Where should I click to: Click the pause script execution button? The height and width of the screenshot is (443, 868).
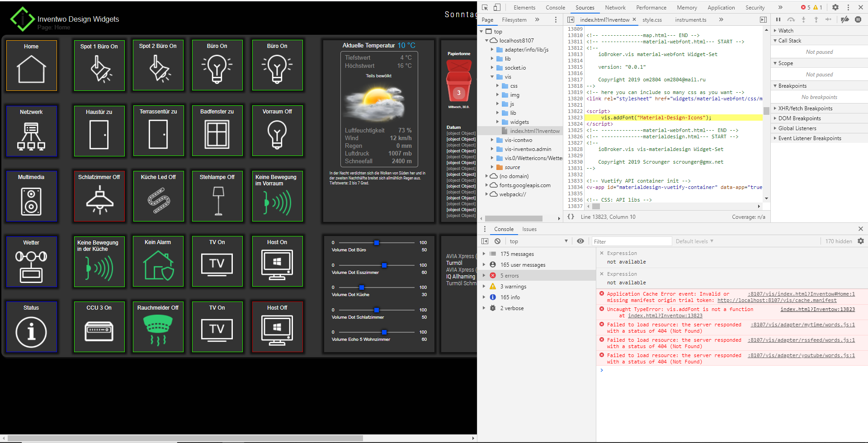778,19
